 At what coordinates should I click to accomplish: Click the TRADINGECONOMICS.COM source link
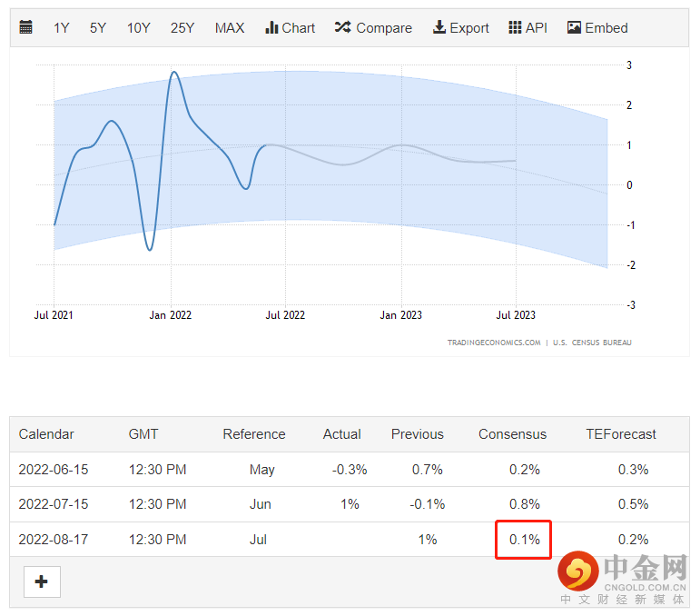click(493, 343)
